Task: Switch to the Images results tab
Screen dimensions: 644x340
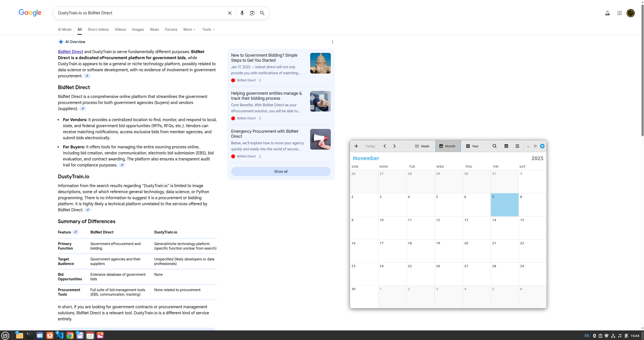Action: 138,29
